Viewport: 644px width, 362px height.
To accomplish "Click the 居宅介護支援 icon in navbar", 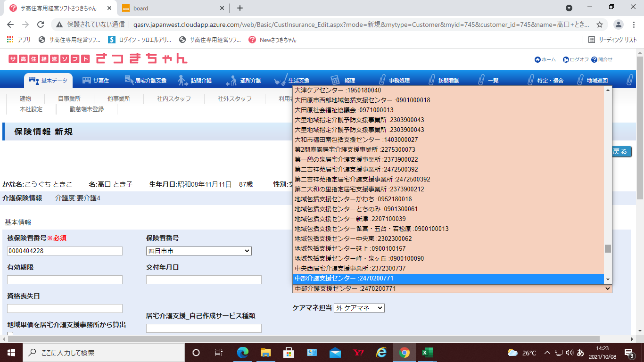I will tap(128, 81).
